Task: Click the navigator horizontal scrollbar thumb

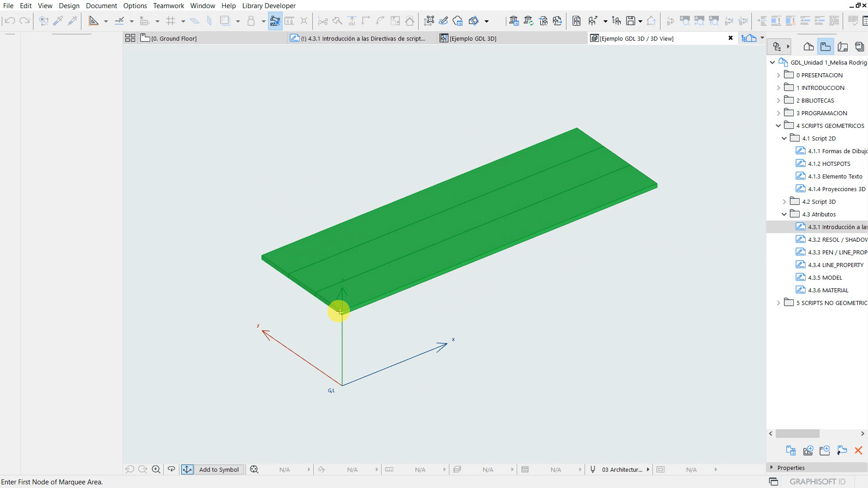Action: coord(797,434)
